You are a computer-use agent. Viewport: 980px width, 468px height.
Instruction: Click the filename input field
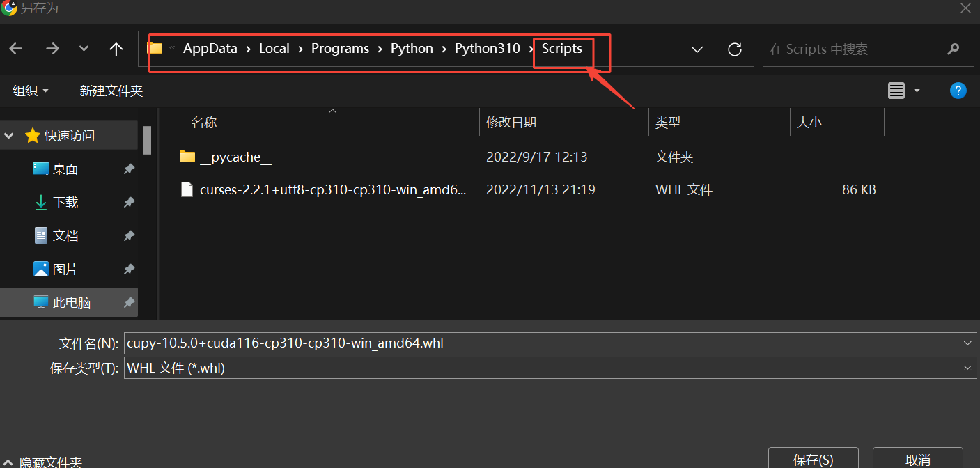point(488,343)
